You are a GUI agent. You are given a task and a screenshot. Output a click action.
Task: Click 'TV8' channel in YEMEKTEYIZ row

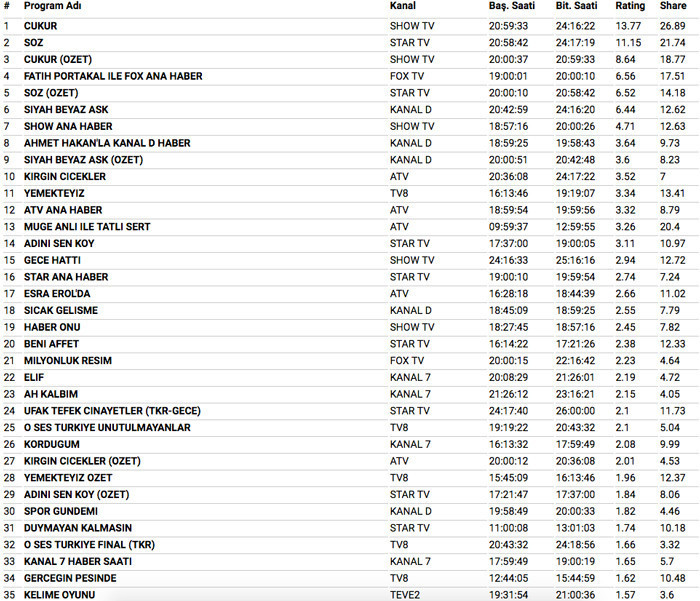coord(399,193)
